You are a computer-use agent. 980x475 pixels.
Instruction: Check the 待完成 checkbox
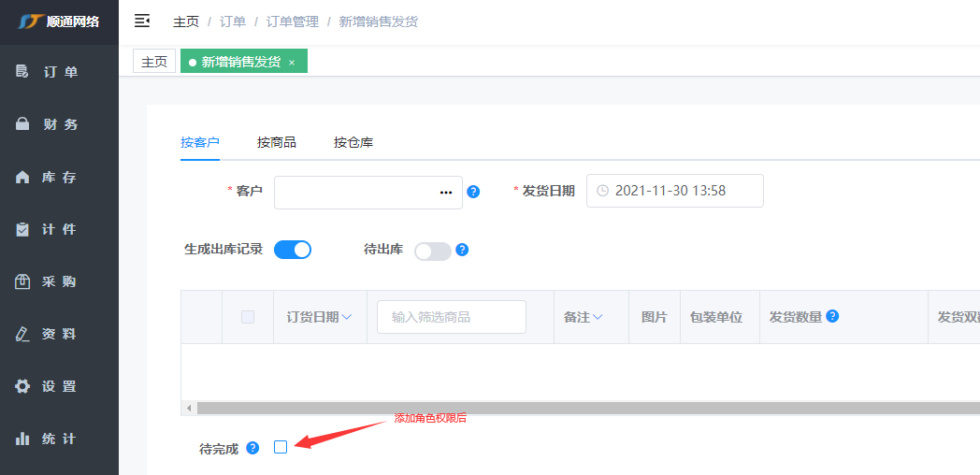pyautogui.click(x=281, y=448)
